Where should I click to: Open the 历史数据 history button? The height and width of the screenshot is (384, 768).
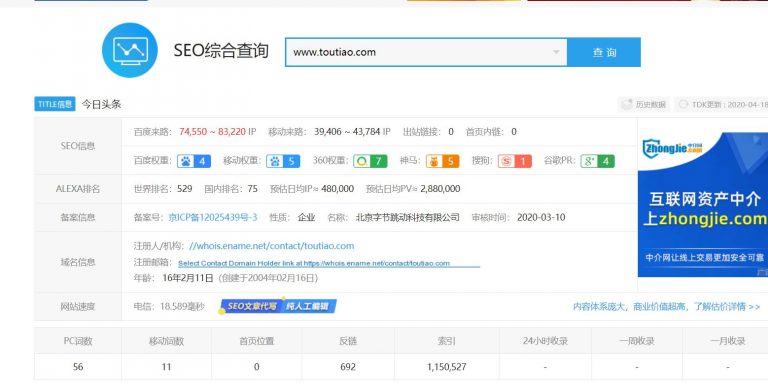pos(645,104)
